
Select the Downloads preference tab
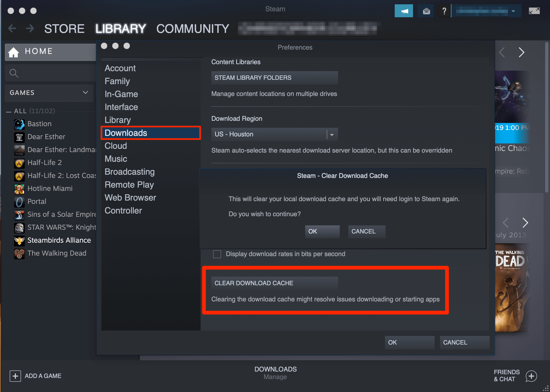(126, 133)
